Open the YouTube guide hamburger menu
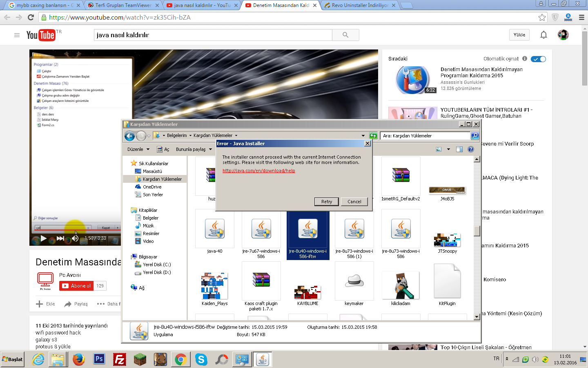Screen dimensions: 588x368 point(17,35)
